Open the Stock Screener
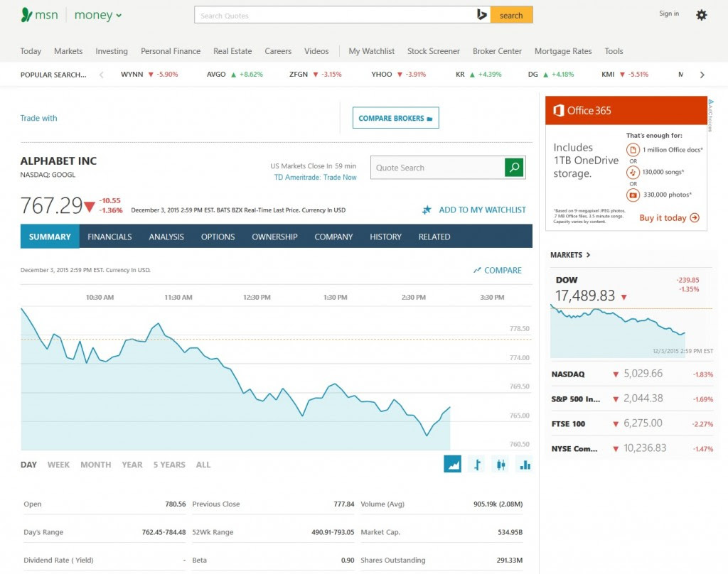This screenshot has width=728, height=574. (x=433, y=51)
